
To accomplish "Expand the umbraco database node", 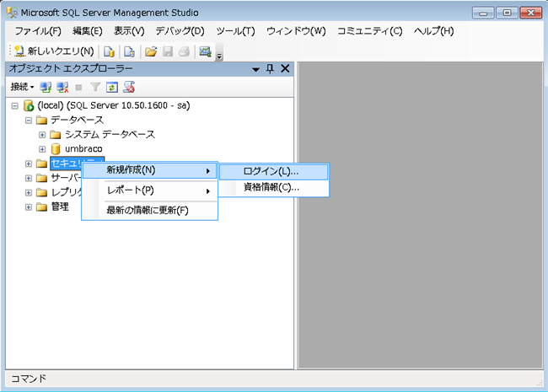I will (x=42, y=149).
